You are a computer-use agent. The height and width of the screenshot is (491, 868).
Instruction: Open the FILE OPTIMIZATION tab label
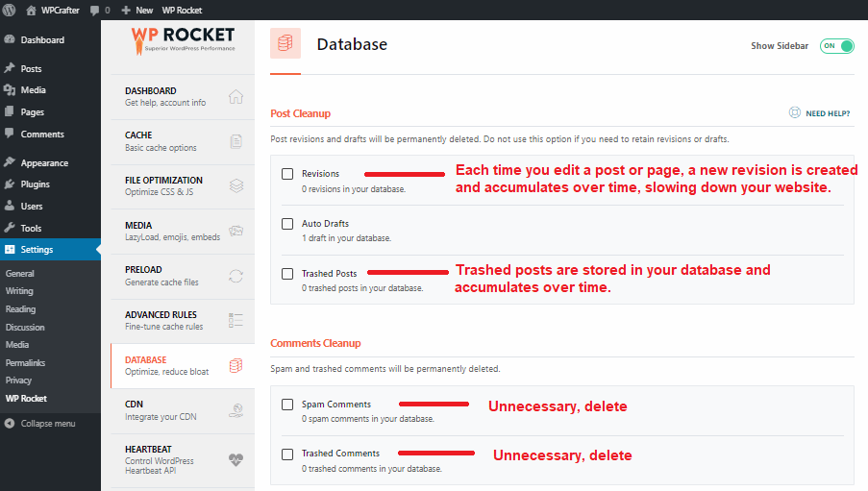click(163, 180)
